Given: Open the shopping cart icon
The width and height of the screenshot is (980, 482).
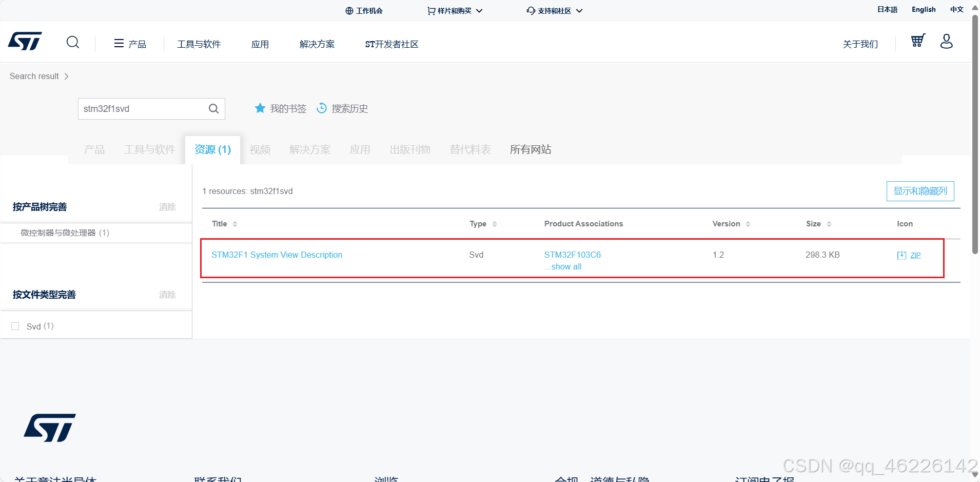Looking at the screenshot, I should [918, 41].
